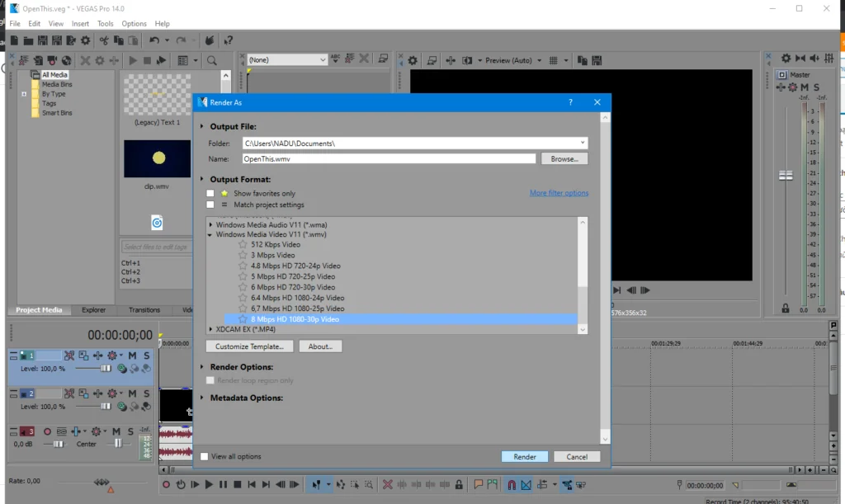Screen dimensions: 845x504
Task: Open the Insert menu
Action: coord(80,24)
